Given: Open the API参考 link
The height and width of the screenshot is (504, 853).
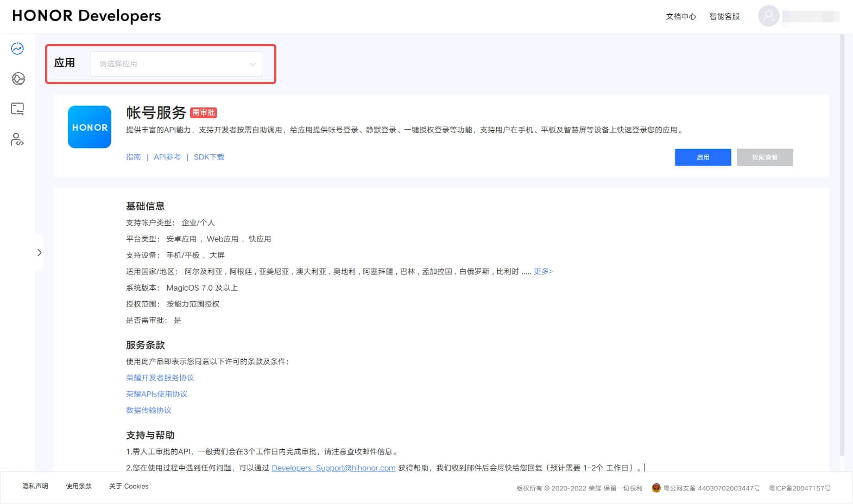Looking at the screenshot, I should pos(167,157).
